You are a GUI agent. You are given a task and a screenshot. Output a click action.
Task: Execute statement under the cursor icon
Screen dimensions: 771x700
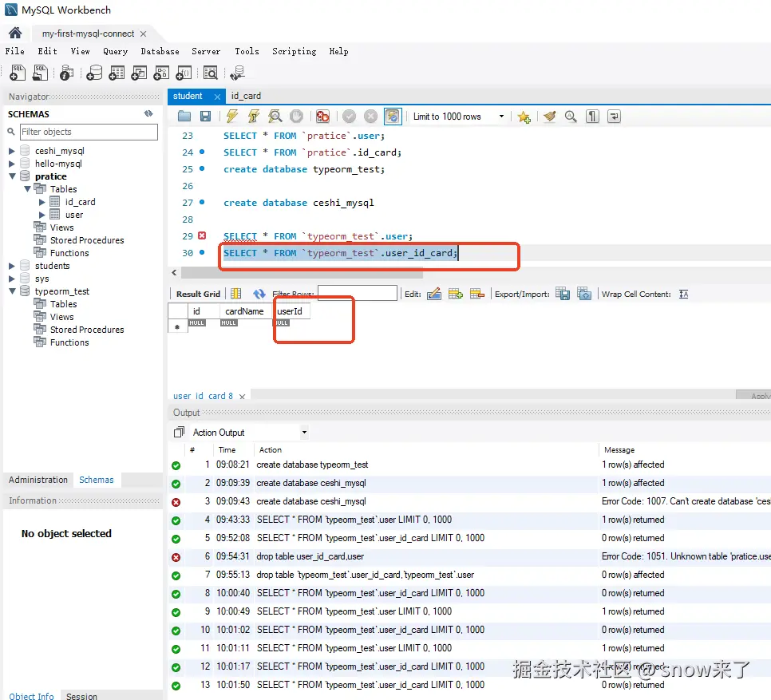254,117
